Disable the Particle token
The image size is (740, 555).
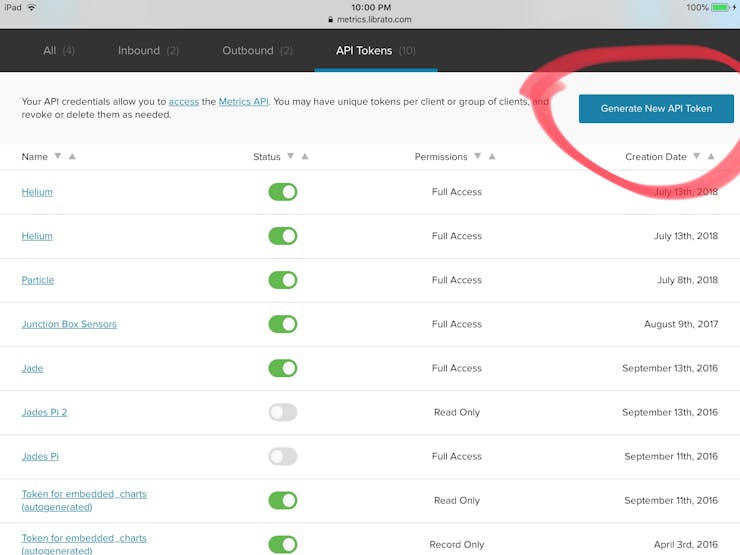[283, 280]
